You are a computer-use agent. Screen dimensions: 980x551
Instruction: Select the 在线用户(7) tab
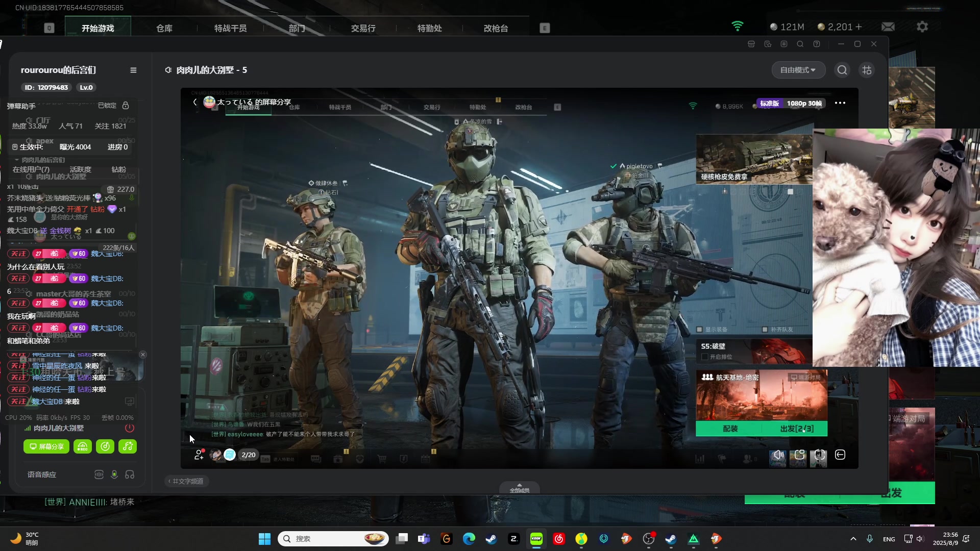[x=31, y=169]
